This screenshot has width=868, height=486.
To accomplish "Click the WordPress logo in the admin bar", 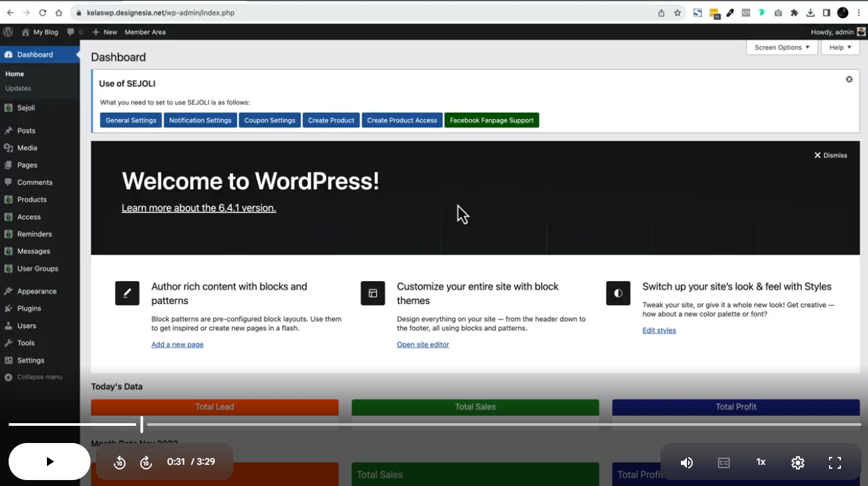I will pos(8,32).
